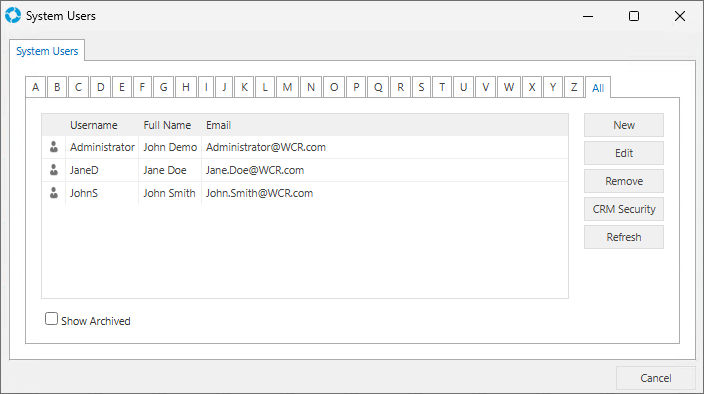
Task: Cancel and close the dialog
Action: (x=656, y=378)
